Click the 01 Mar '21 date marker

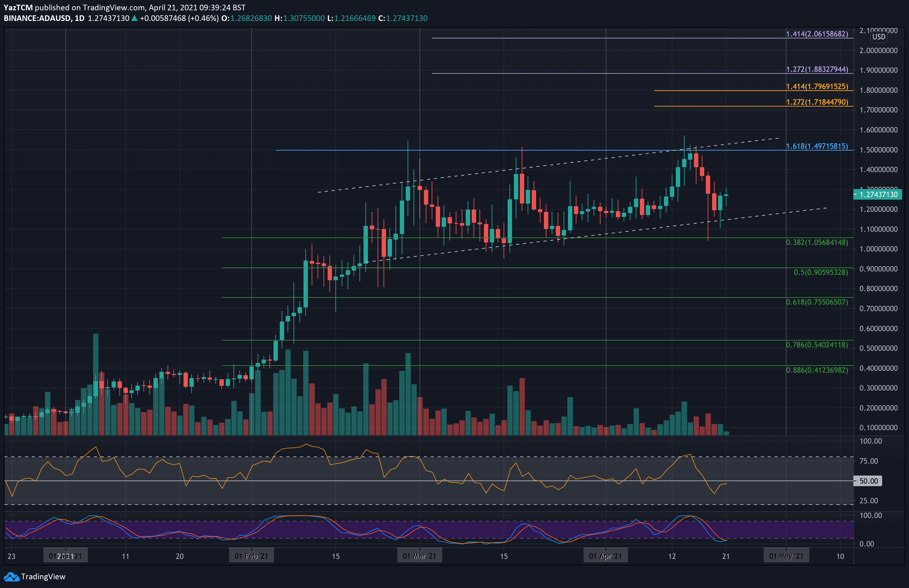pyautogui.click(x=419, y=556)
